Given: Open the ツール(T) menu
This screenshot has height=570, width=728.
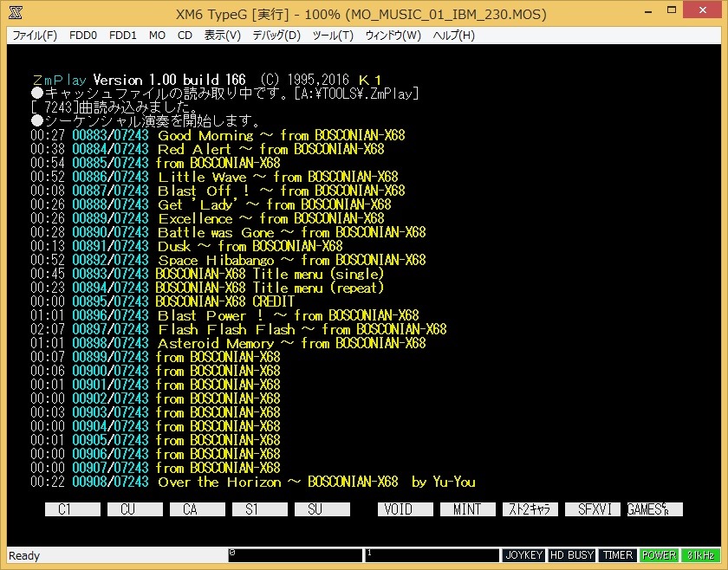Looking at the screenshot, I should 333,36.
